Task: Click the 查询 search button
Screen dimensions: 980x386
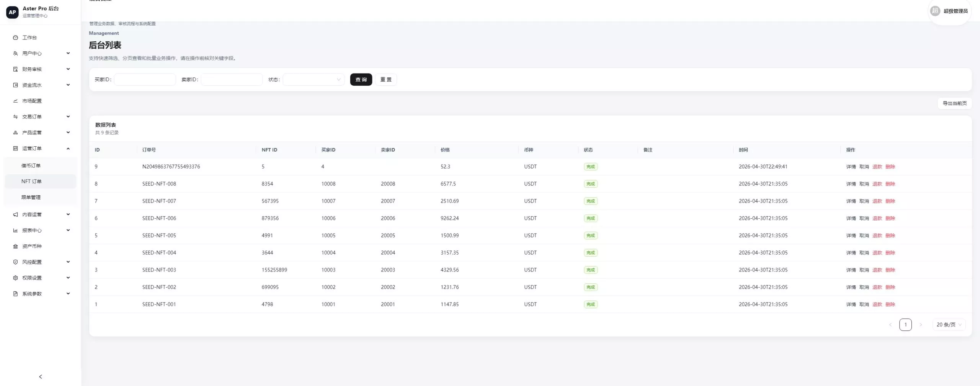Action: point(361,80)
